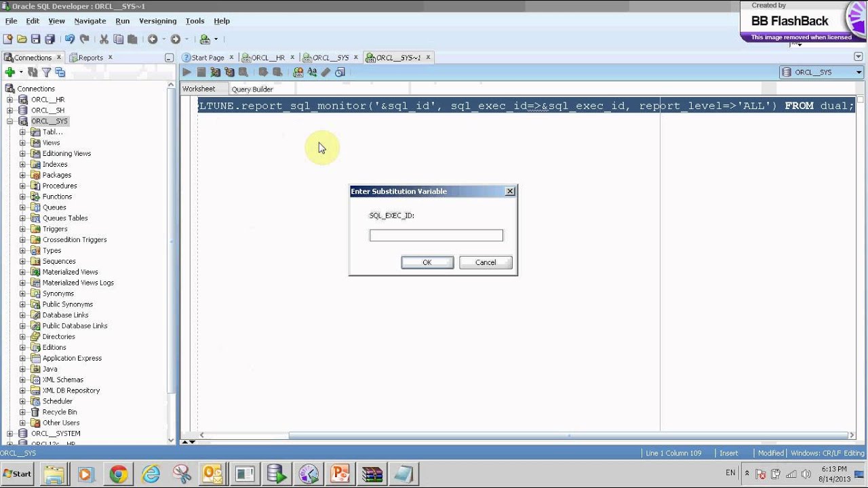Click the New file icon in main toolbar
The height and width of the screenshot is (488, 868).
pyautogui.click(x=8, y=39)
